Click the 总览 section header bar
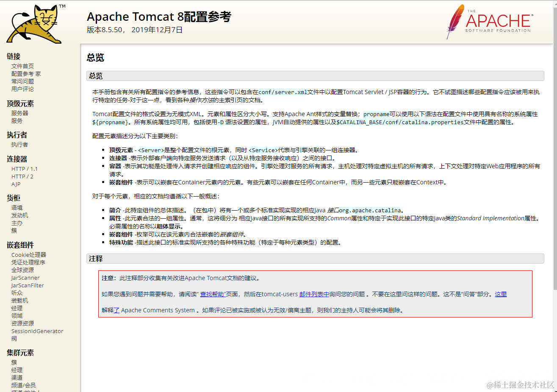 coord(315,76)
